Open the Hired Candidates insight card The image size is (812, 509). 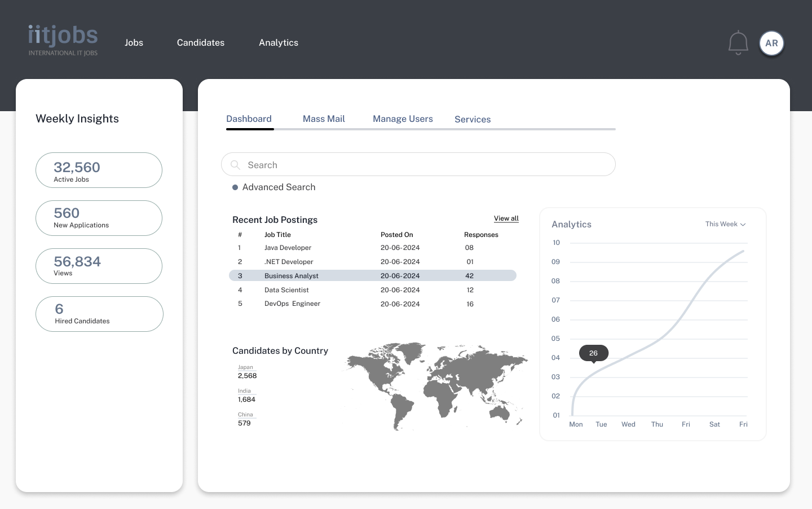click(x=99, y=314)
